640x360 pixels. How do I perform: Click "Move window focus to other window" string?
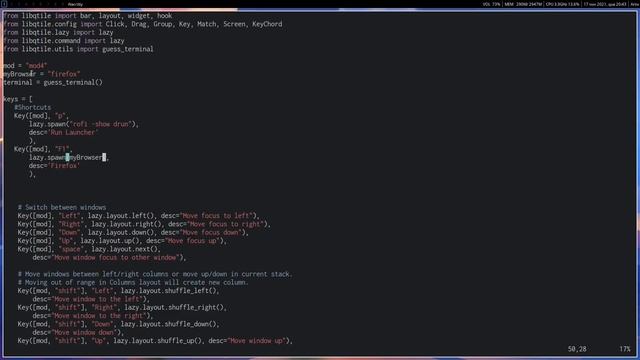point(115,258)
